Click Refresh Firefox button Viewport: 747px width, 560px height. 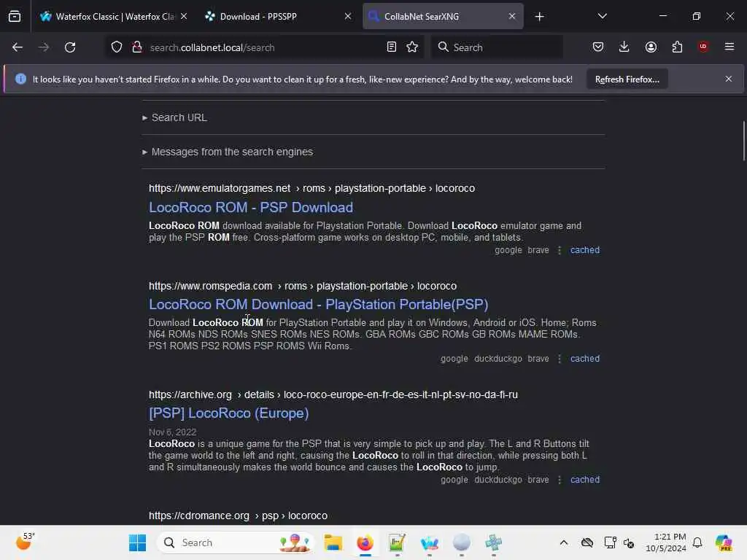point(627,79)
